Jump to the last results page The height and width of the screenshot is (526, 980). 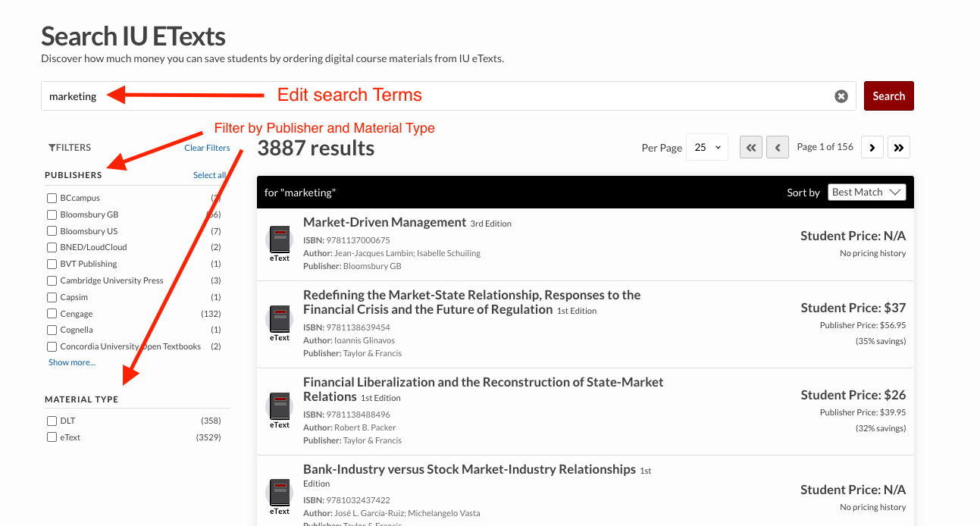(x=899, y=147)
